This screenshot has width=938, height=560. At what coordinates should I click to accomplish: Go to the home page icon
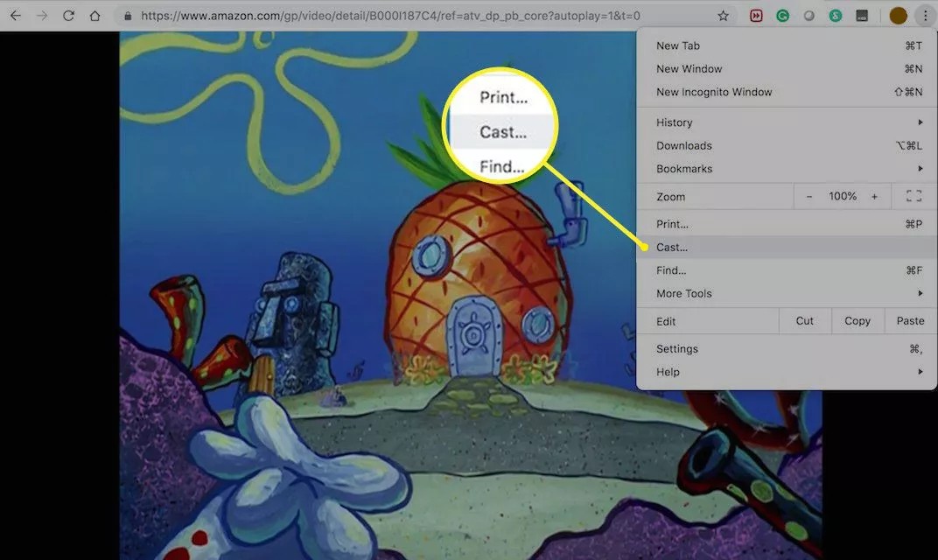click(94, 16)
